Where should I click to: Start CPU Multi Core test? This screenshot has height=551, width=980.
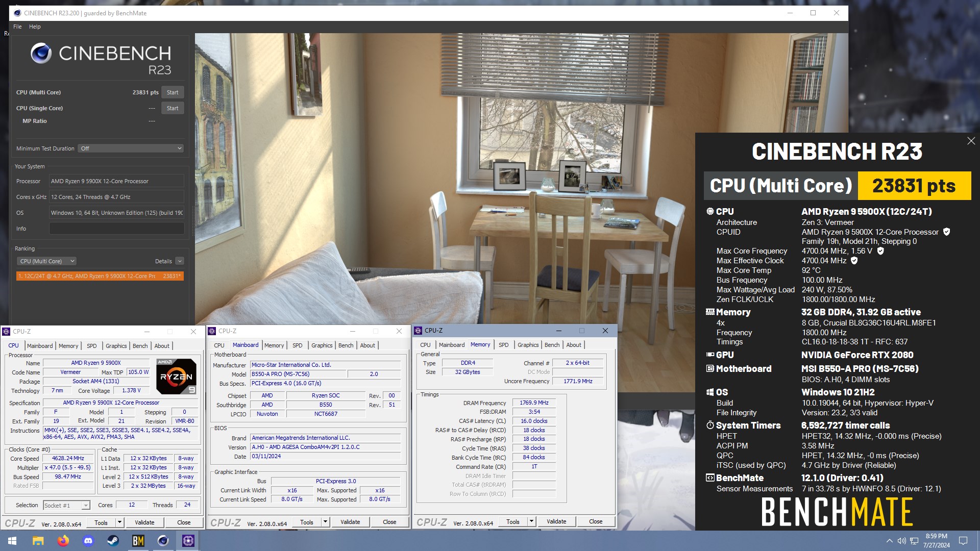point(173,92)
